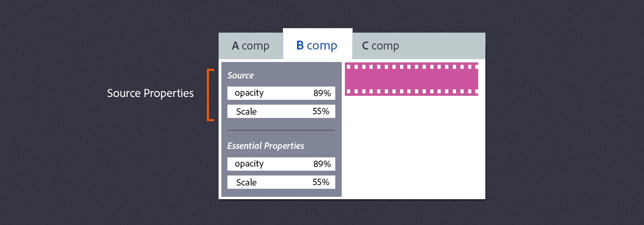This screenshot has height=225, width=644.
Task: Switch to the A comp tab
Action: click(x=250, y=46)
